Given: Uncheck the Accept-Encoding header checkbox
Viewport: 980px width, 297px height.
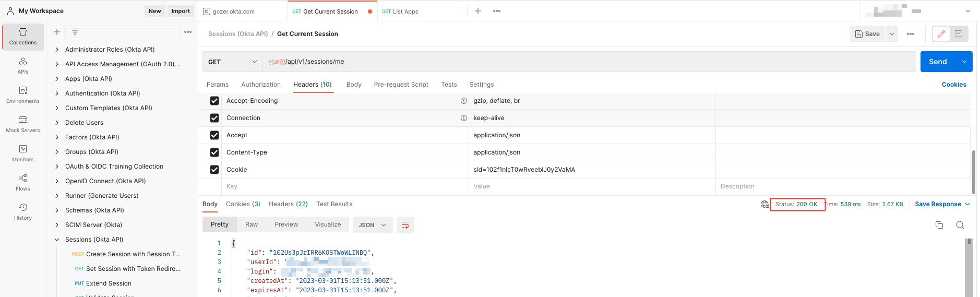Looking at the screenshot, I should 214,101.
